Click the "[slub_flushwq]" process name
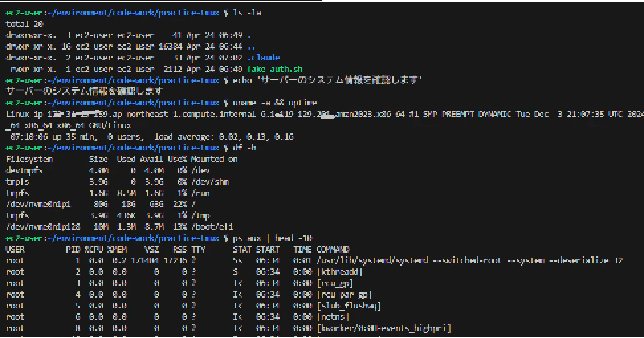Image resolution: width=644 pixels, height=338 pixels. click(349, 306)
